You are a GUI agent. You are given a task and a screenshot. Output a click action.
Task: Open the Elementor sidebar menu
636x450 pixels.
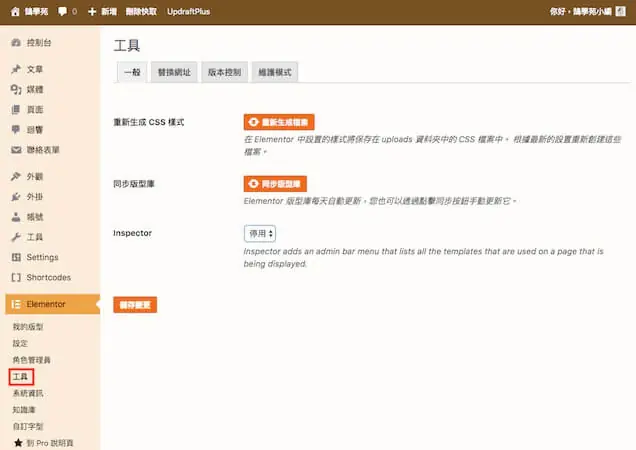click(x=53, y=304)
